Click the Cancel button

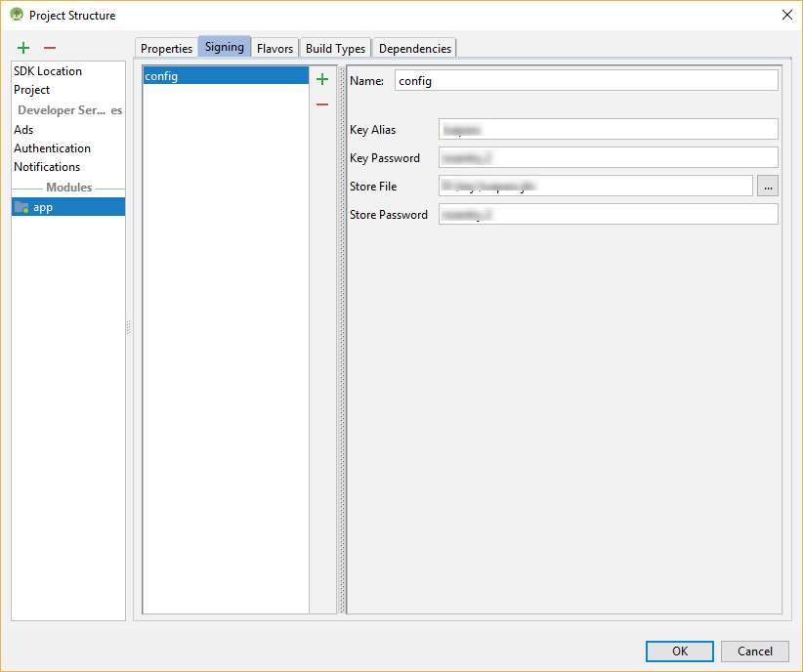(755, 651)
